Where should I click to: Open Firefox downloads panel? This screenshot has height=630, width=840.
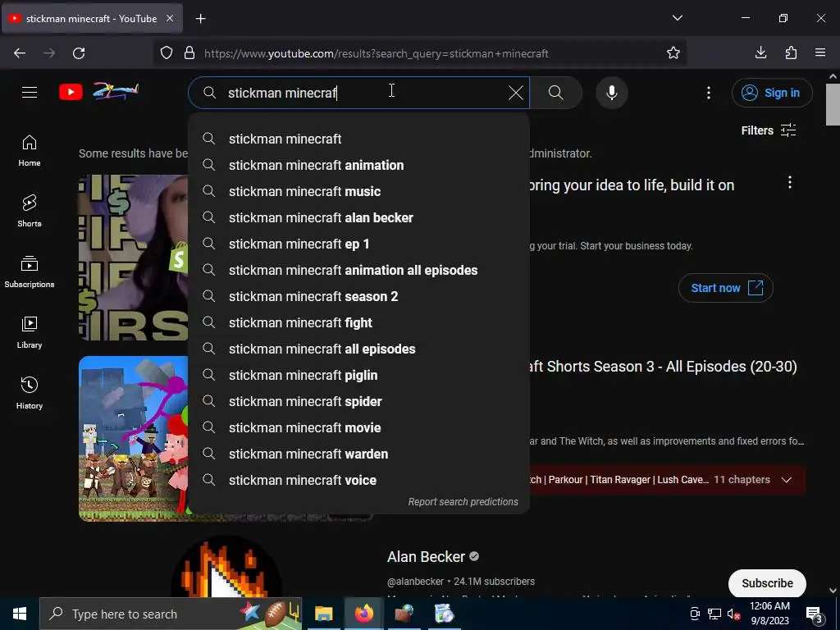(x=760, y=52)
